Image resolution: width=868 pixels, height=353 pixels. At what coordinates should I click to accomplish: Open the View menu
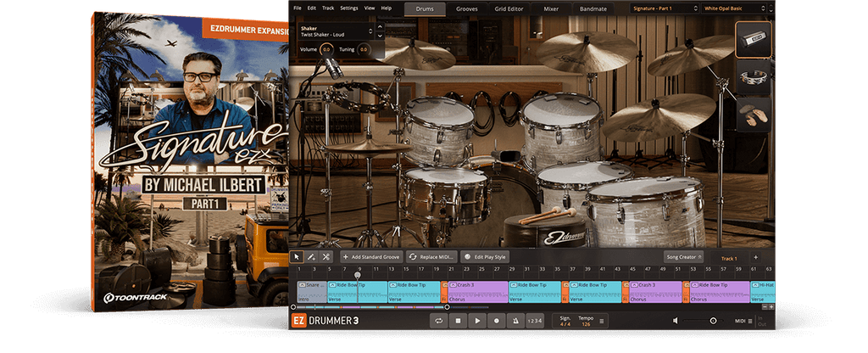point(370,8)
